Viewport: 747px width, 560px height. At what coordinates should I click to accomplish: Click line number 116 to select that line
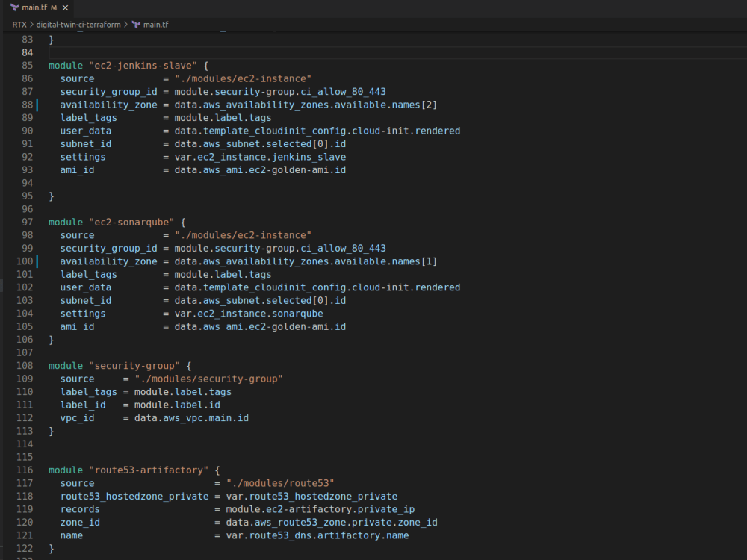pos(25,470)
